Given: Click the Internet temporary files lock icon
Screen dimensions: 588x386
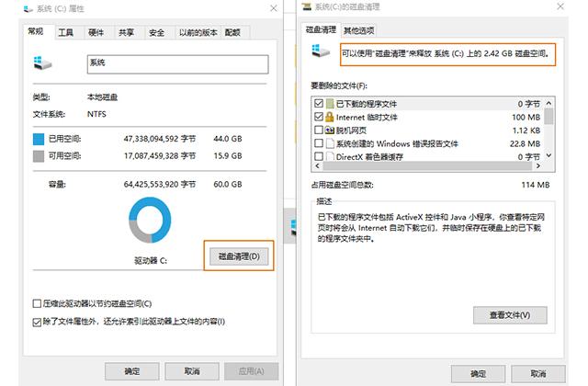Looking at the screenshot, I should point(330,117).
